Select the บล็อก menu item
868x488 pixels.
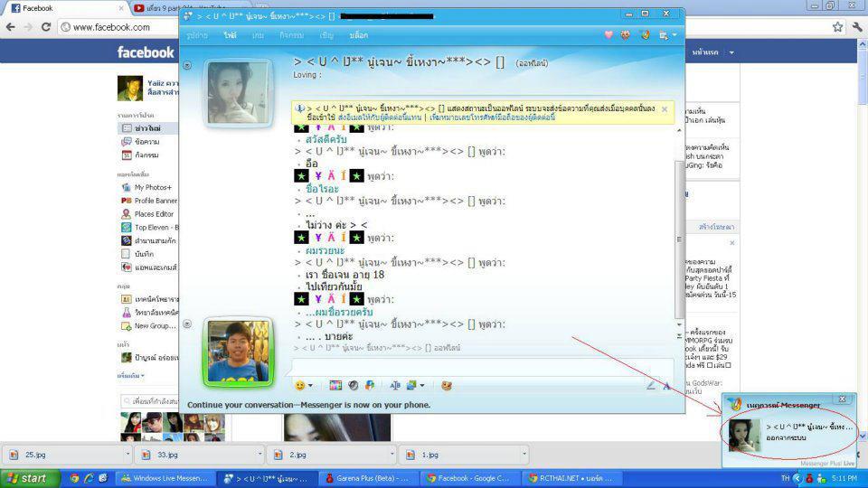[x=359, y=35]
